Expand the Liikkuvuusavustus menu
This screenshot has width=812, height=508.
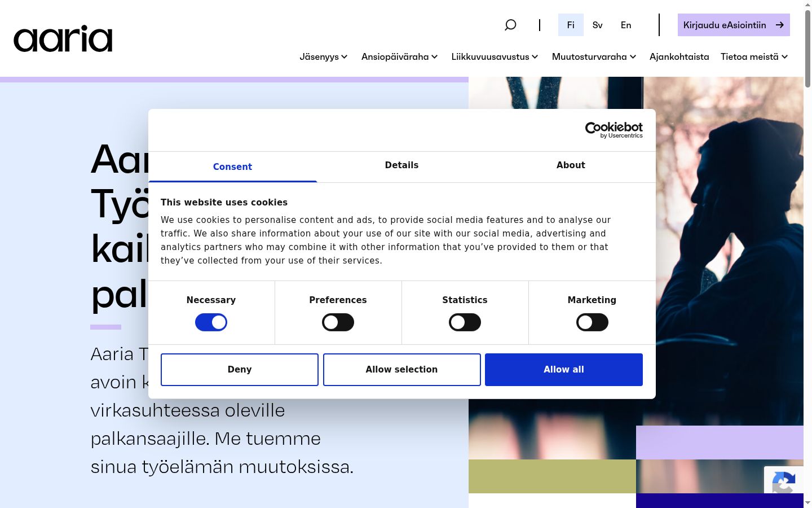coord(495,56)
